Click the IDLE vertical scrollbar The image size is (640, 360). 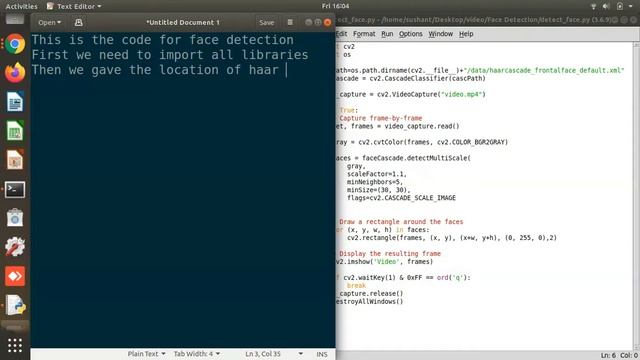636,196
